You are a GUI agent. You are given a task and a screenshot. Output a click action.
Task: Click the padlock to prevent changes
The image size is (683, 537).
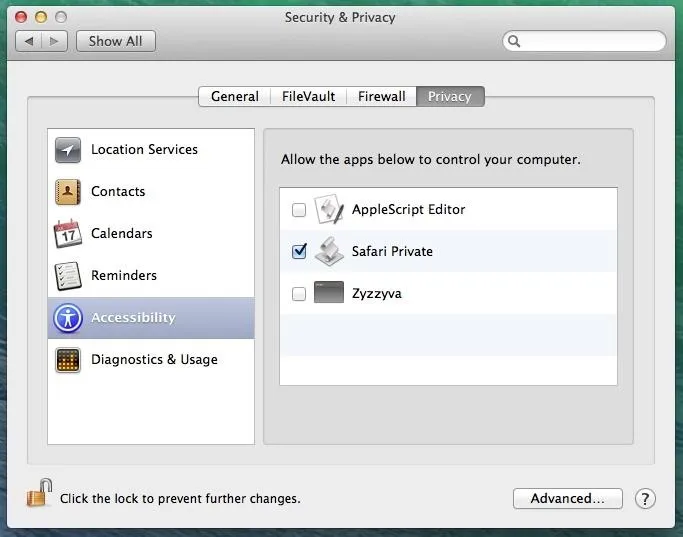tap(39, 493)
